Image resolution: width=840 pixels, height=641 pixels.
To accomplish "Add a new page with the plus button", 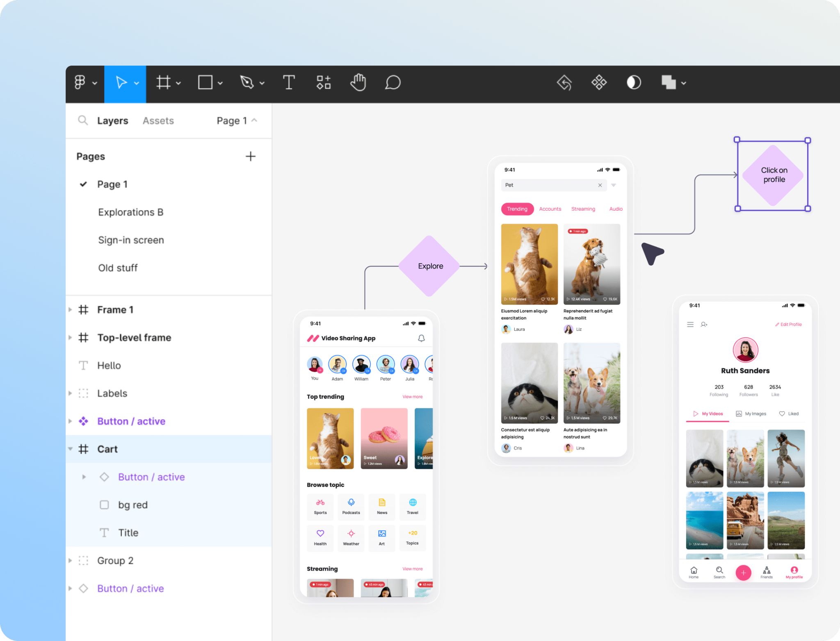I will click(x=251, y=156).
